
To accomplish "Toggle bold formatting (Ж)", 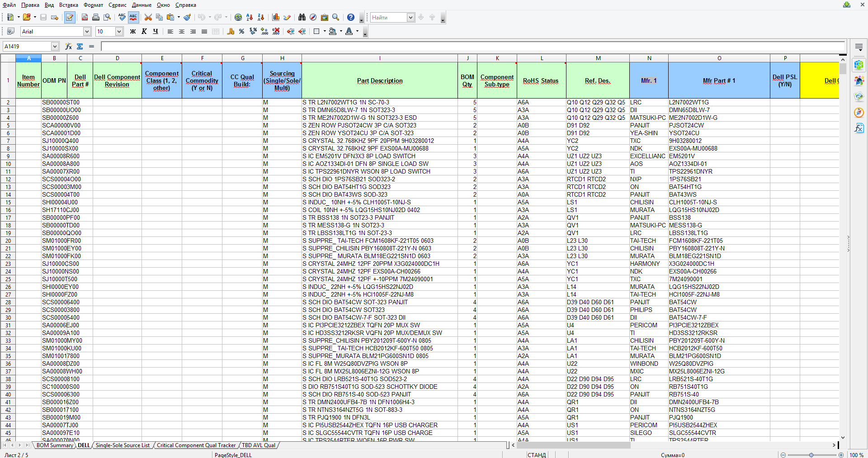I will click(x=132, y=31).
